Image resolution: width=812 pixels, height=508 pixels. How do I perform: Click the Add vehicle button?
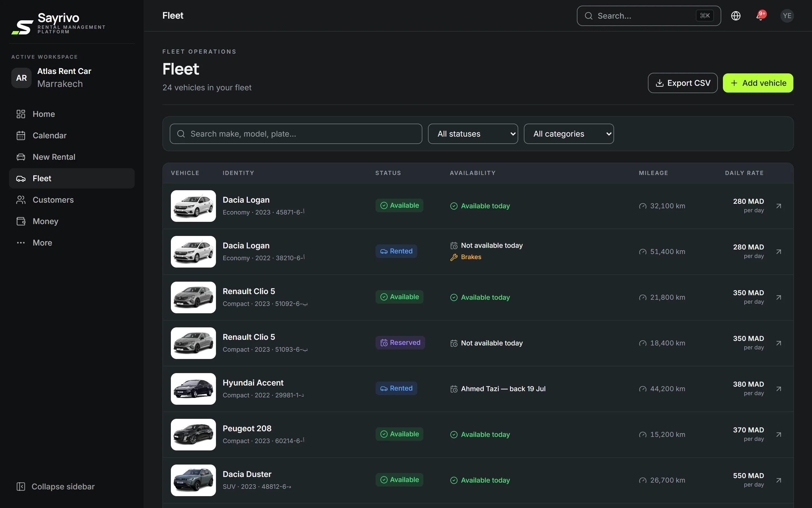pyautogui.click(x=758, y=83)
